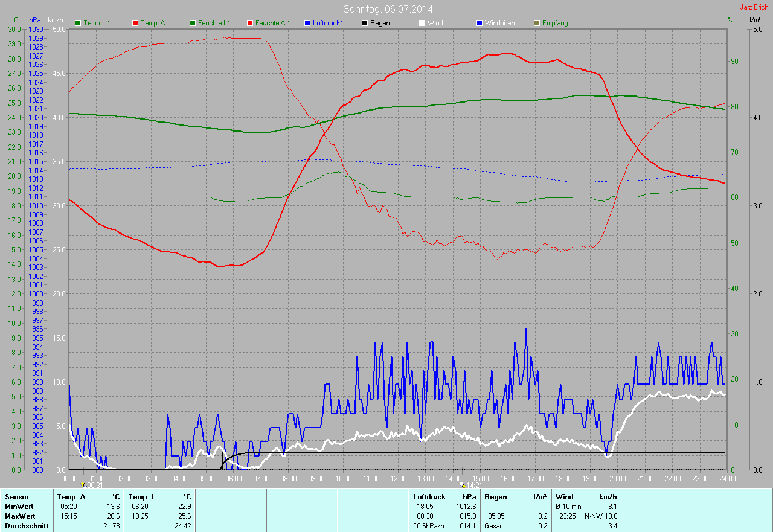Viewport: 773px width, 532px height.
Task: Click the "Temp. I." column header in the table
Action: tap(143, 497)
